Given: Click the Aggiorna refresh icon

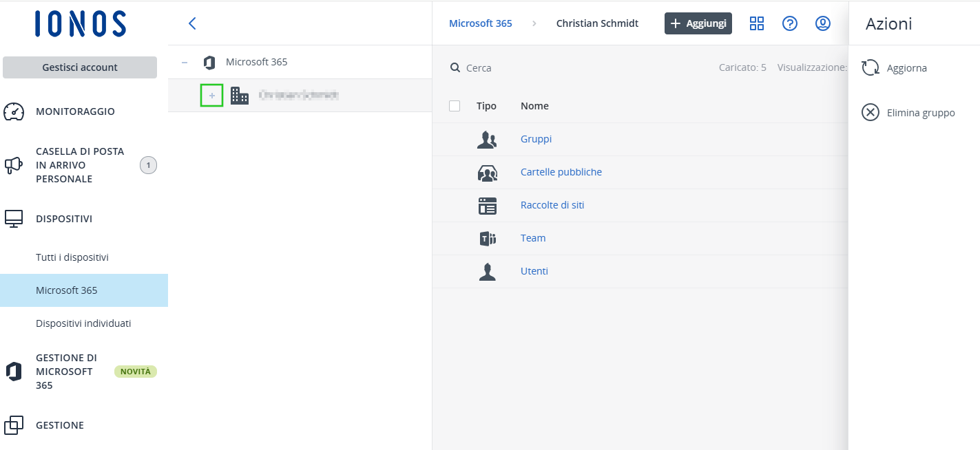Looking at the screenshot, I should click(x=870, y=68).
